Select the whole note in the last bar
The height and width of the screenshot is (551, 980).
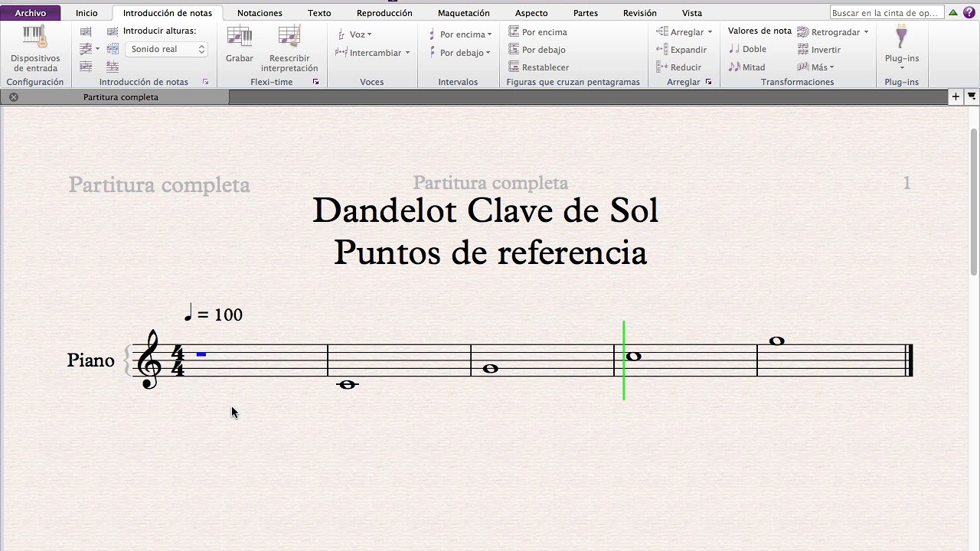tap(777, 341)
